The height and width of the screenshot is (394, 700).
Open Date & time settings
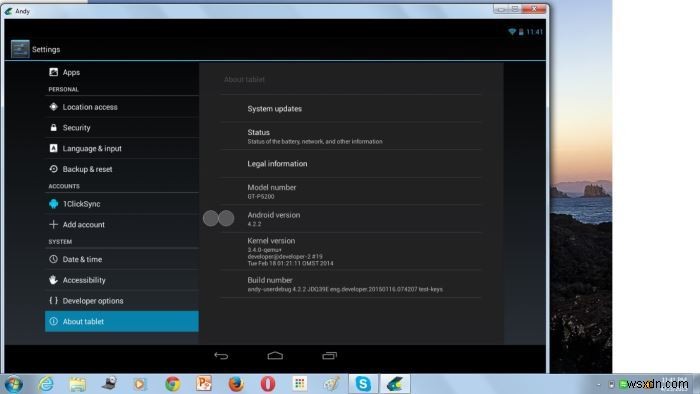(121, 259)
